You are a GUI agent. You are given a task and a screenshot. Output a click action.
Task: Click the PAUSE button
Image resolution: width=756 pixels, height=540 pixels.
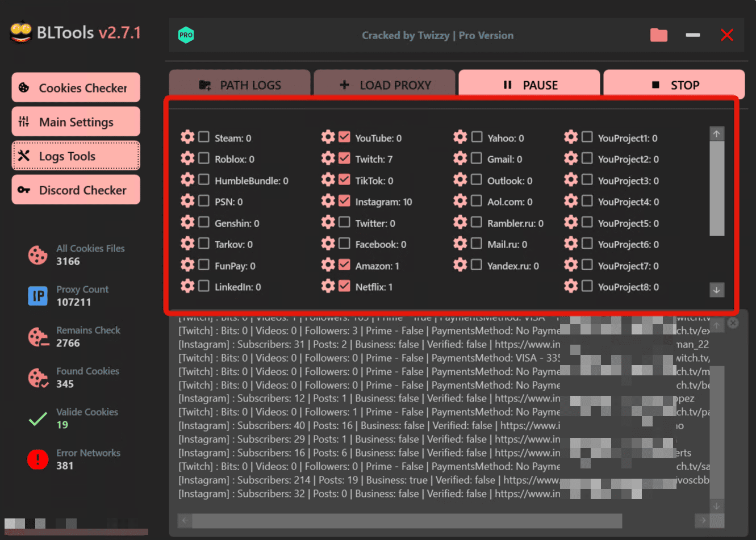coord(529,85)
